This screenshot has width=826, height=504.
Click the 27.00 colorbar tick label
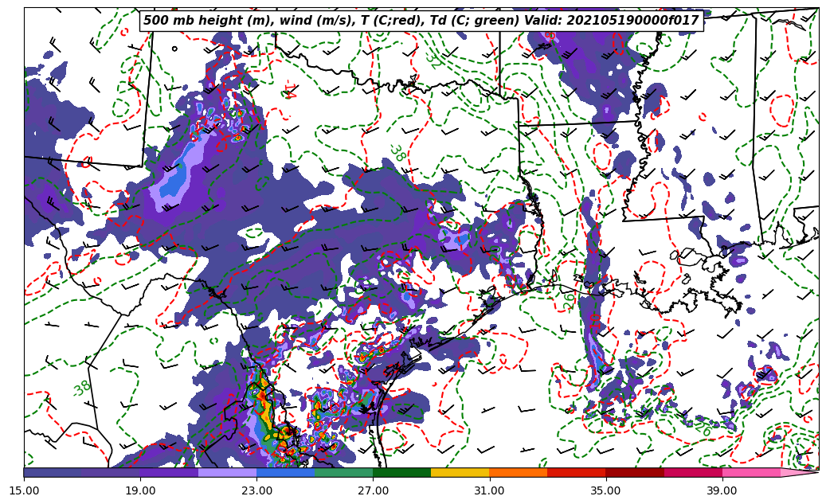[374, 490]
